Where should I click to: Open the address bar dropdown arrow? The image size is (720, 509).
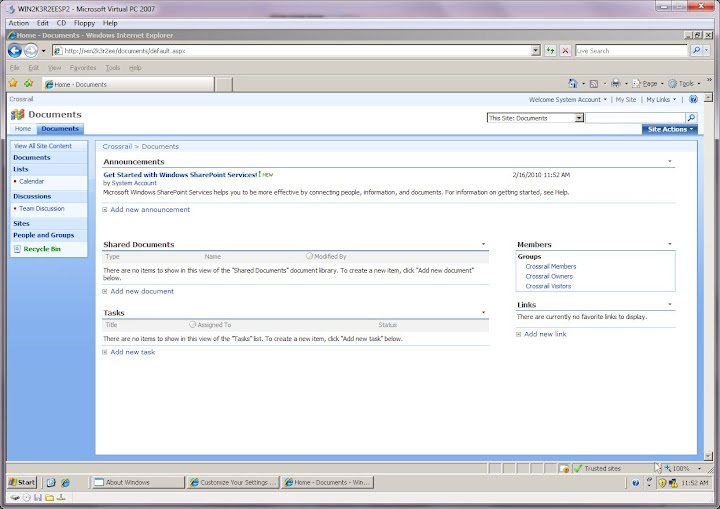535,51
